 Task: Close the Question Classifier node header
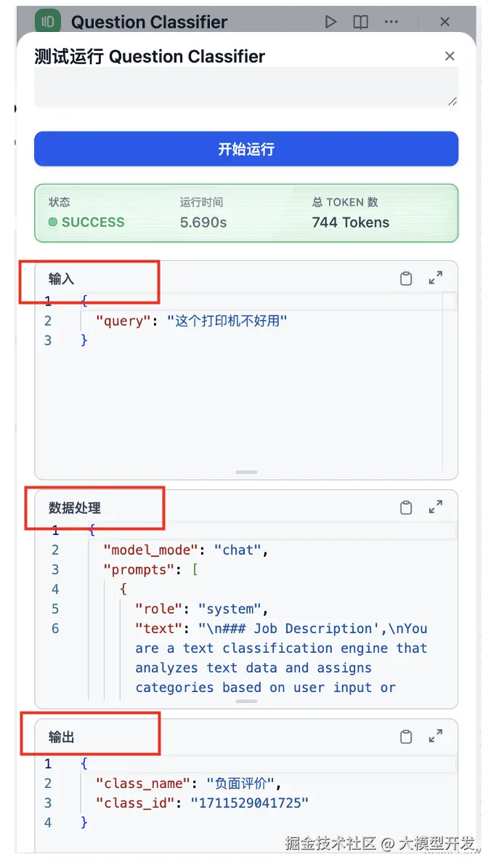point(445,22)
